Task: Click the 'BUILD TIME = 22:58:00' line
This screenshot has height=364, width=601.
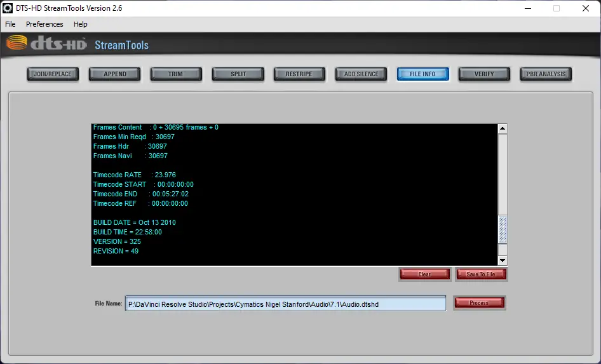Action: click(x=128, y=233)
